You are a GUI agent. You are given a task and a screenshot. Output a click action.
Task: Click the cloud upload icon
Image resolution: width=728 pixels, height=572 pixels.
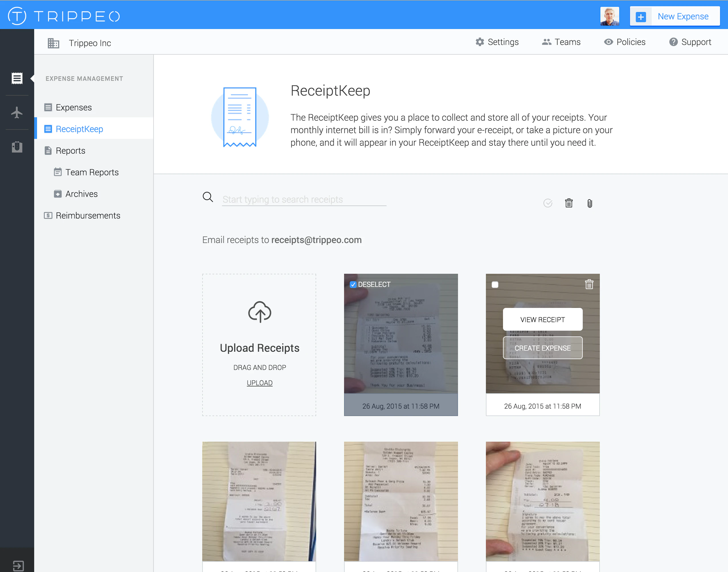point(259,312)
